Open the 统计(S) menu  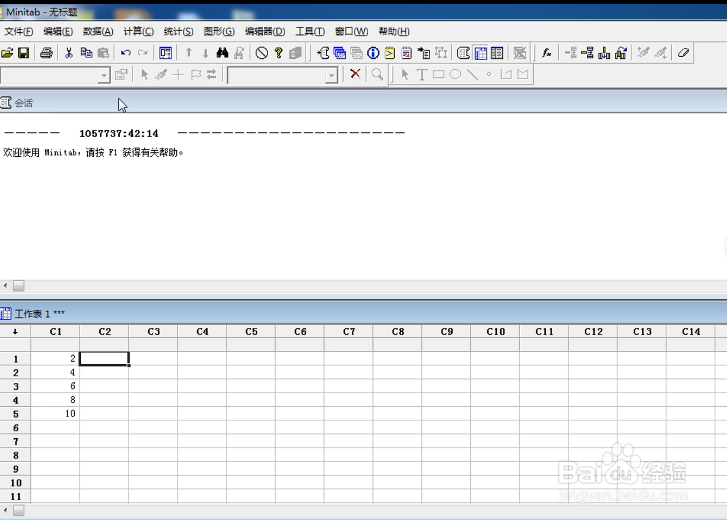179,32
